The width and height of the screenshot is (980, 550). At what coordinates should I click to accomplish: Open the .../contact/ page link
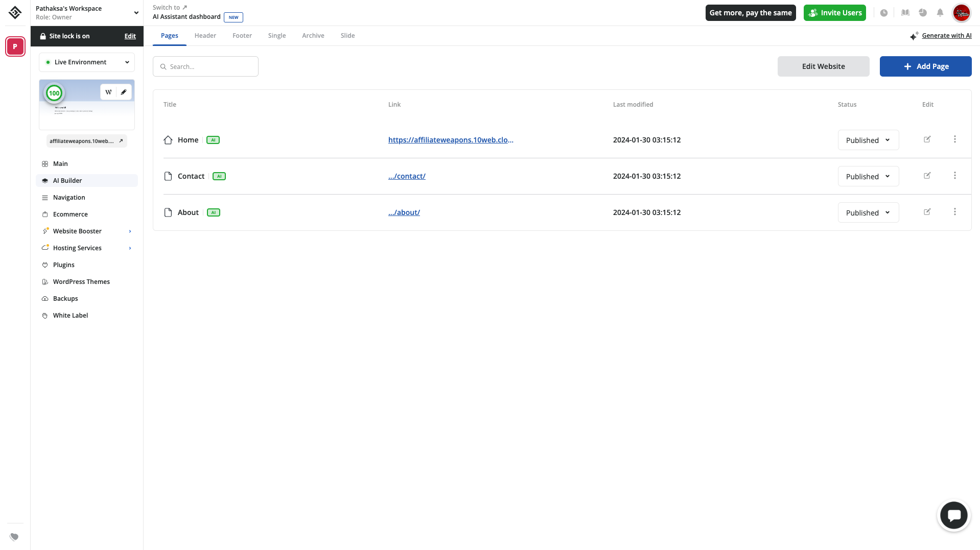point(407,176)
